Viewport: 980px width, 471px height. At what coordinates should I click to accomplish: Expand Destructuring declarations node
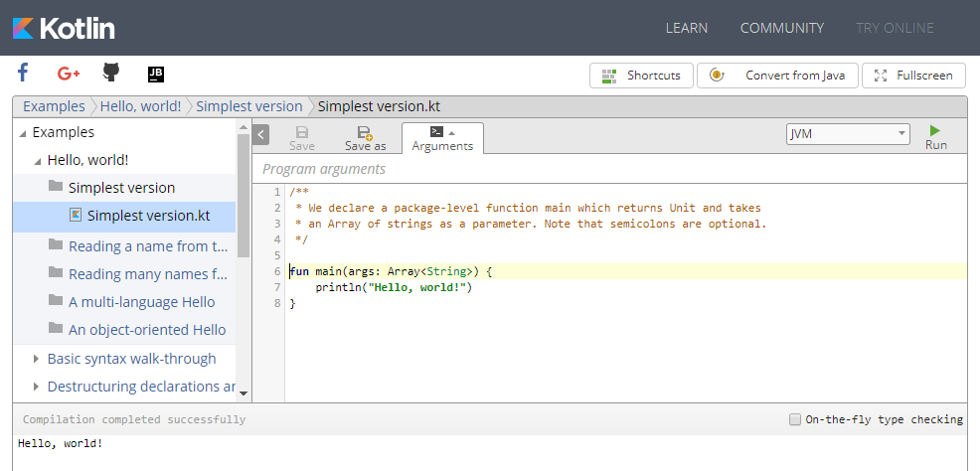(36, 387)
